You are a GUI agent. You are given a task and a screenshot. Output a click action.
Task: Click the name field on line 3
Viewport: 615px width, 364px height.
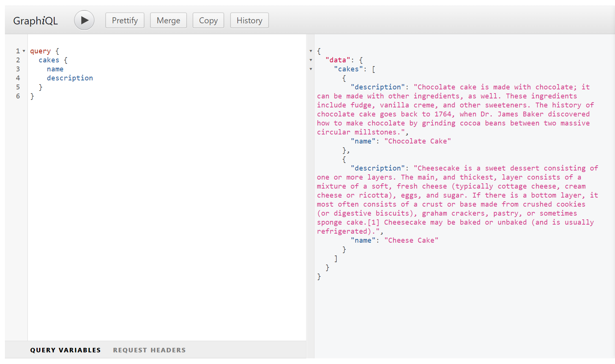[55, 69]
